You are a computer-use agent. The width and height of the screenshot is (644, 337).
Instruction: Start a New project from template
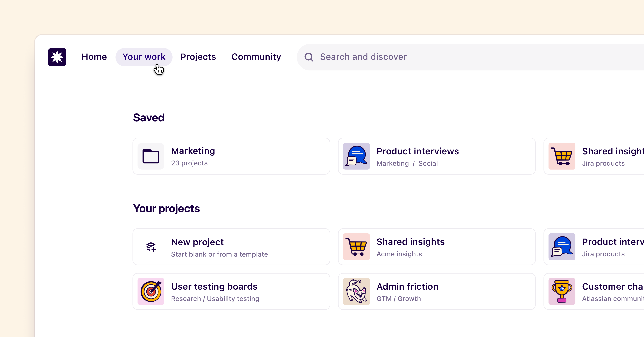231,247
